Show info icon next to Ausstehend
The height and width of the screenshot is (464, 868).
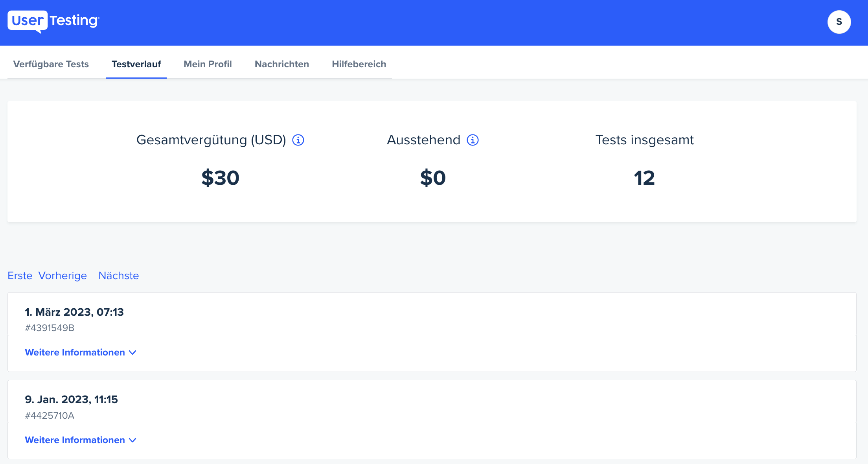coord(473,140)
